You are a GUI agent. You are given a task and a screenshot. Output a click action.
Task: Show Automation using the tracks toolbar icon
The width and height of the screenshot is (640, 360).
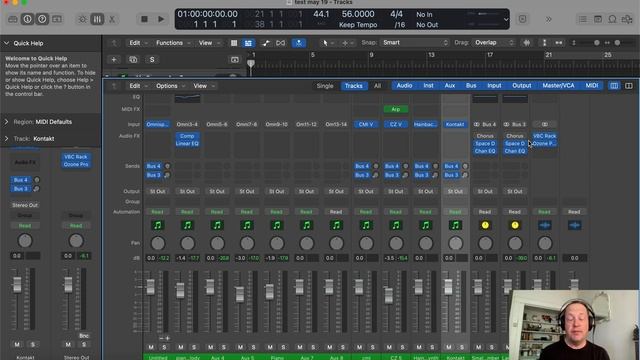tap(266, 43)
